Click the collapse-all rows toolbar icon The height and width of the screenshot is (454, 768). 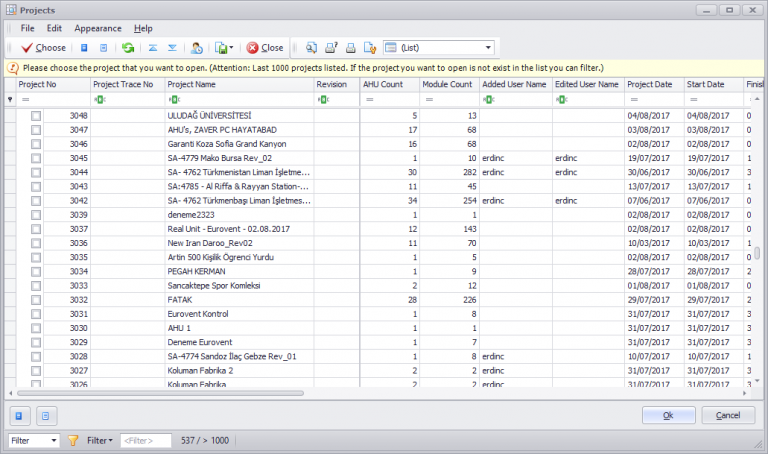pos(153,47)
